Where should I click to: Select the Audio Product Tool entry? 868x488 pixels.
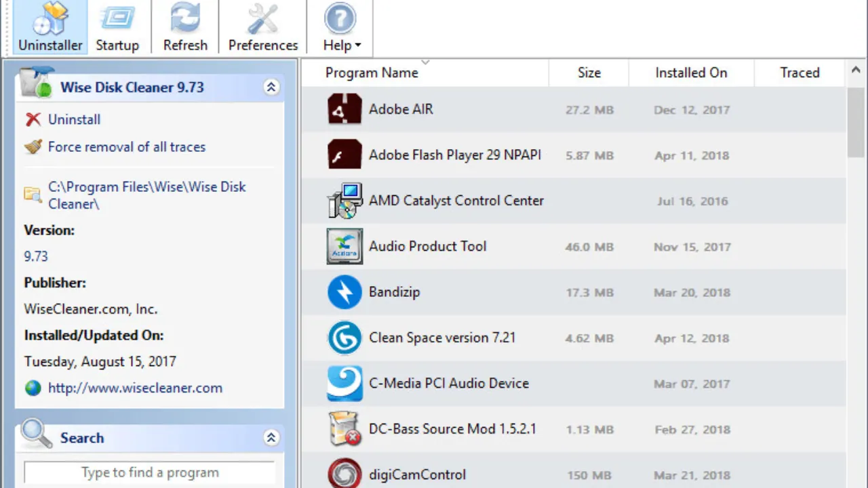428,246
